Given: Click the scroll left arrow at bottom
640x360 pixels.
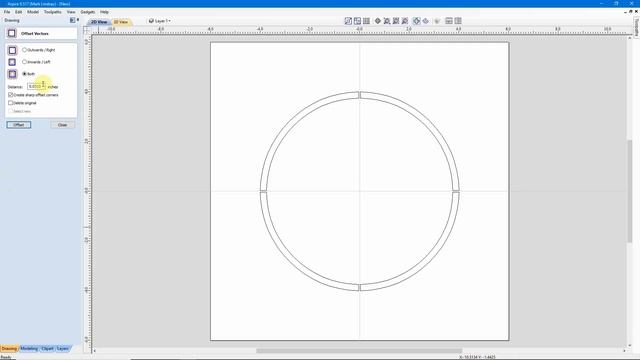Looking at the screenshot, I should click(95, 351).
